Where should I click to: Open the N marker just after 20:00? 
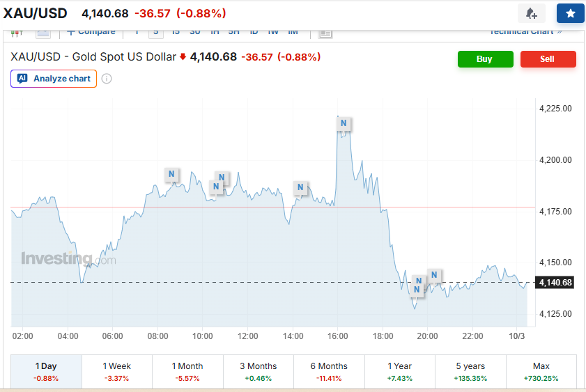coord(434,275)
